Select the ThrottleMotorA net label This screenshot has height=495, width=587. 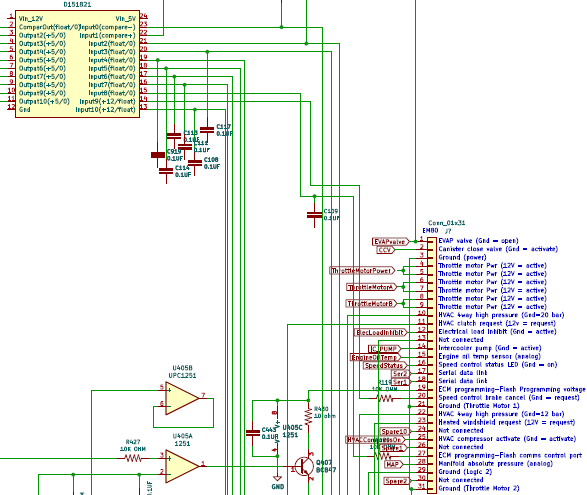[x=371, y=287]
